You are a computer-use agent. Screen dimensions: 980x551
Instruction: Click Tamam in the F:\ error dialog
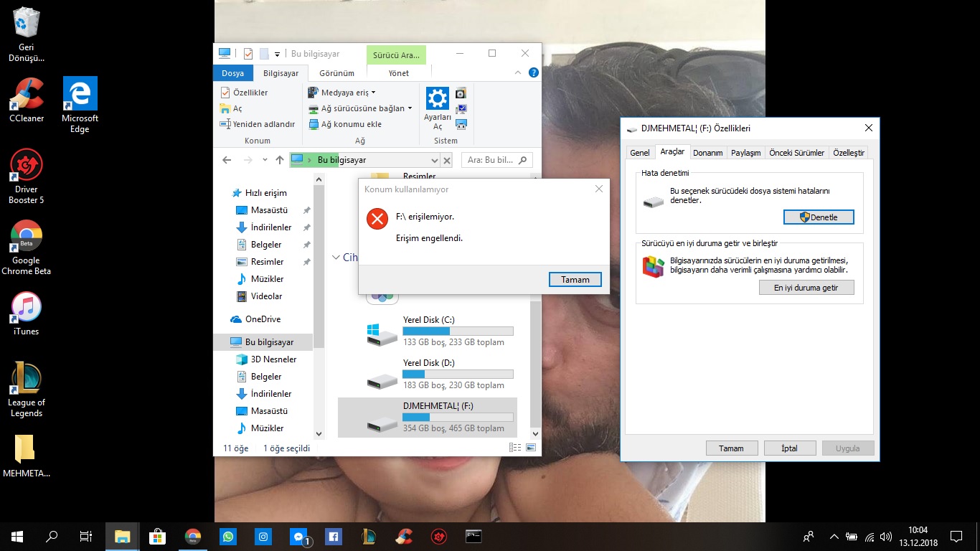(575, 280)
